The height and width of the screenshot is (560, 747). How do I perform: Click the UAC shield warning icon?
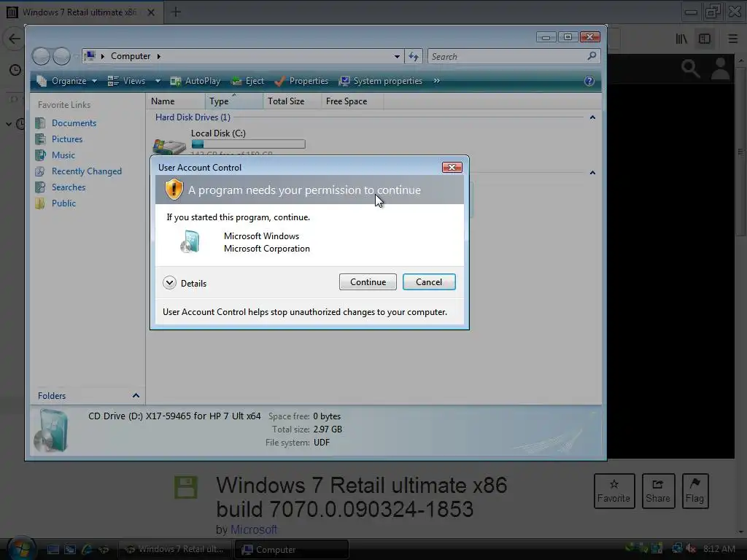[x=174, y=190]
